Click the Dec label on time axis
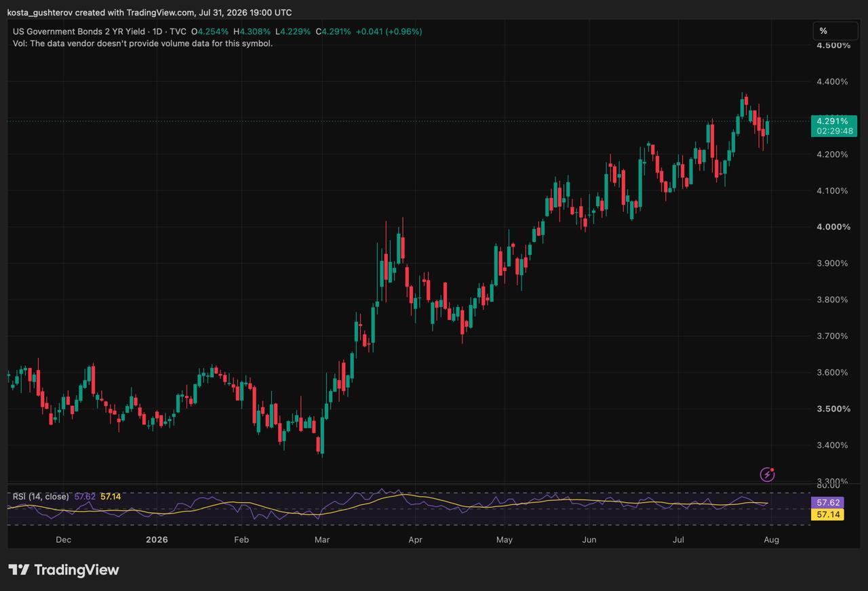Image resolution: width=868 pixels, height=591 pixels. pos(63,540)
